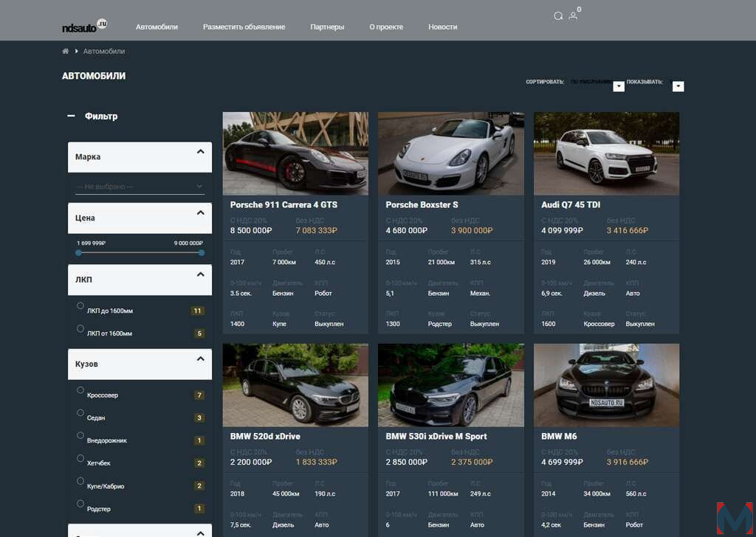Open the Audi Q7 45 TDI listing title

click(x=571, y=204)
